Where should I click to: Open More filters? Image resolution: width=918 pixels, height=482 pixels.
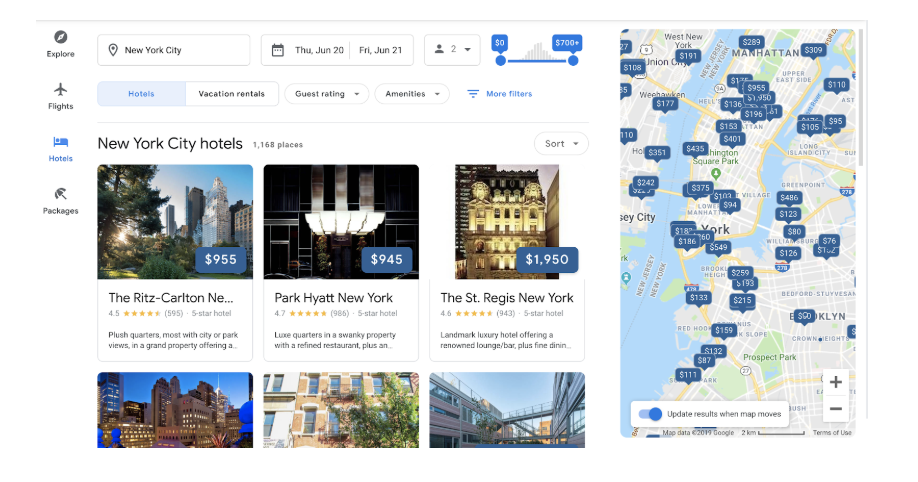coord(499,94)
